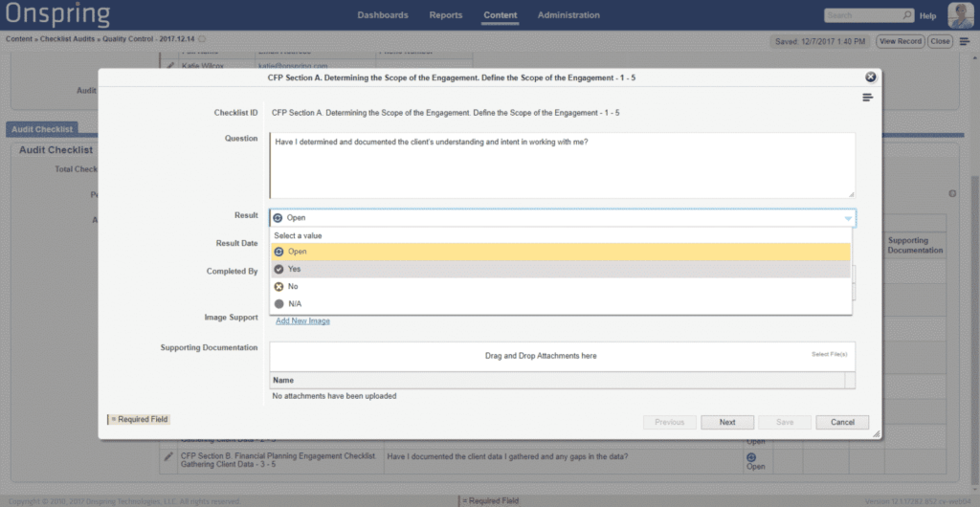Choose N/A from the Result dropdown
Image resolution: width=980 pixels, height=507 pixels.
(561, 304)
